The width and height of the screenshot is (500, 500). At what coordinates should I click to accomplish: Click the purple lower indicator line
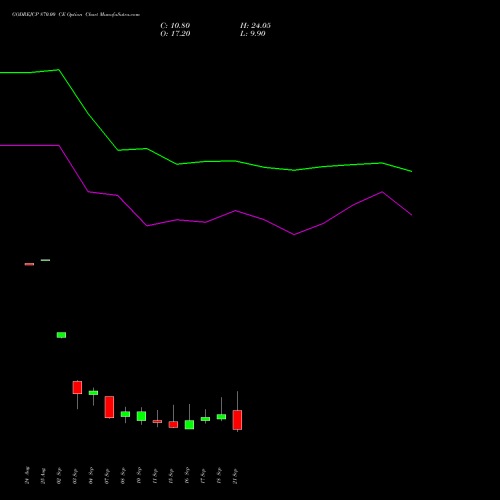[x=206, y=222]
